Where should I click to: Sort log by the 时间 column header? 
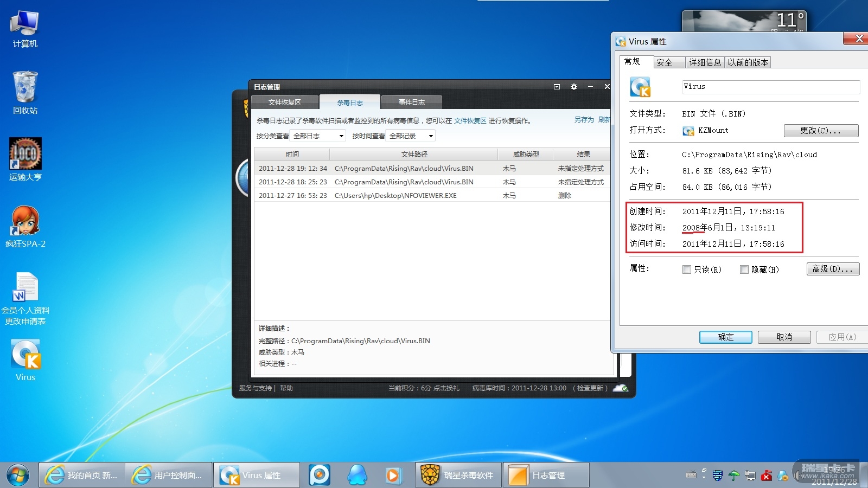(292, 155)
